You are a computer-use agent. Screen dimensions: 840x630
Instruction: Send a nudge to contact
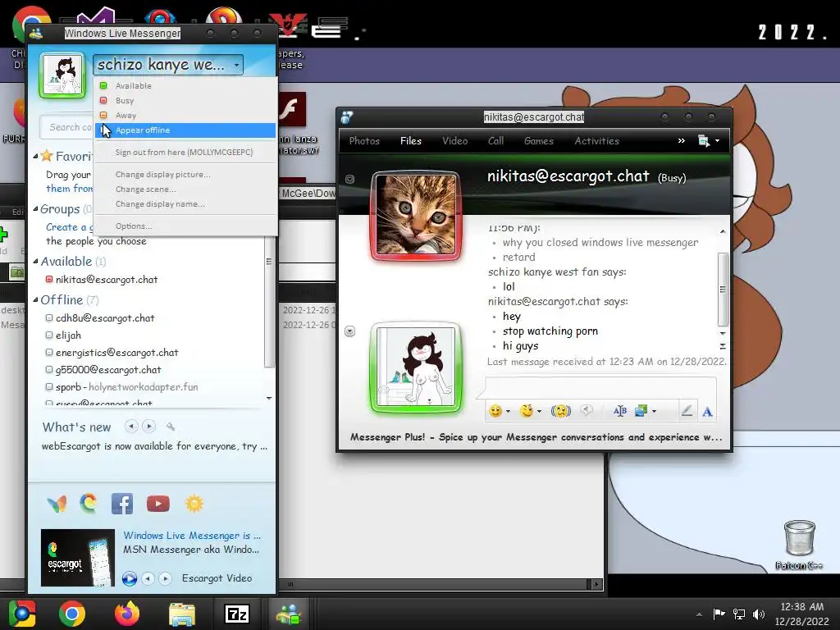561,411
